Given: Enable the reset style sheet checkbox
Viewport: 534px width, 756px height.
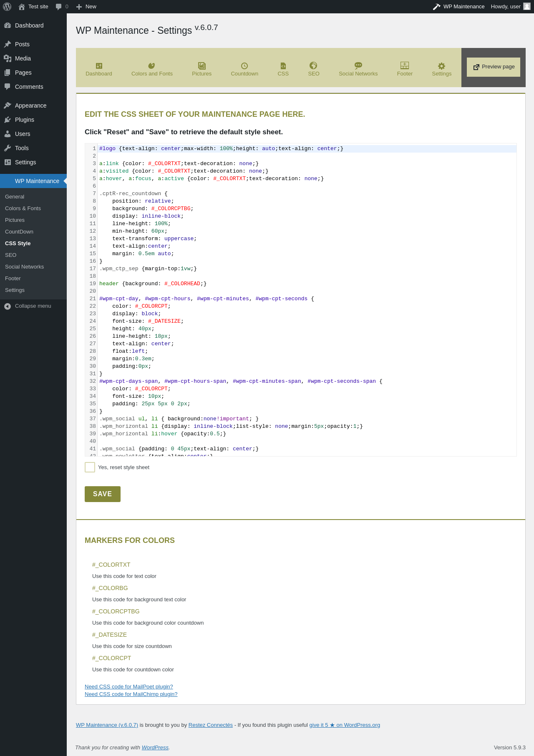Looking at the screenshot, I should pyautogui.click(x=90, y=467).
